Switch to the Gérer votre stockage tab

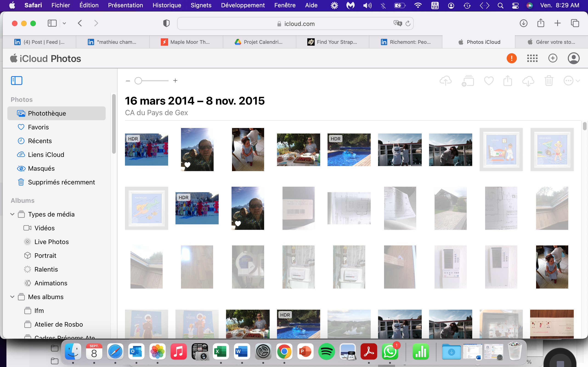click(x=551, y=42)
